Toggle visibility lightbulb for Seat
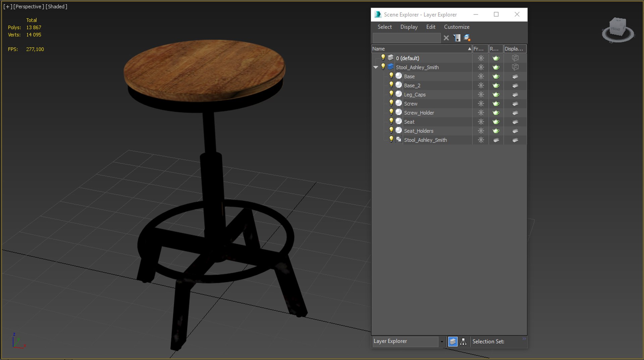Screen dimensions: 644x360 click(x=391, y=121)
